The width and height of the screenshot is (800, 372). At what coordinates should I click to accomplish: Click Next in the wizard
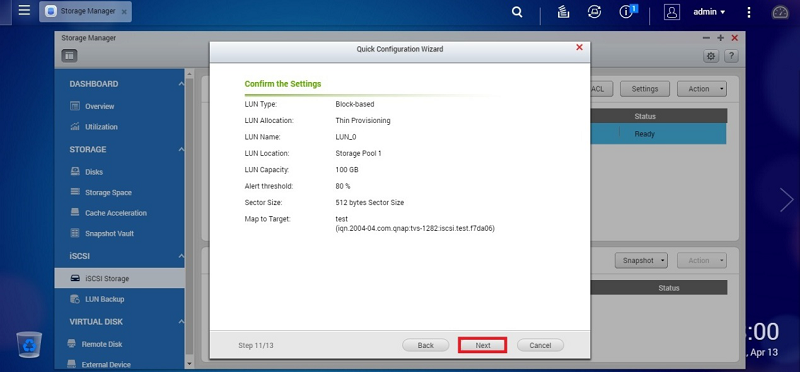[483, 345]
